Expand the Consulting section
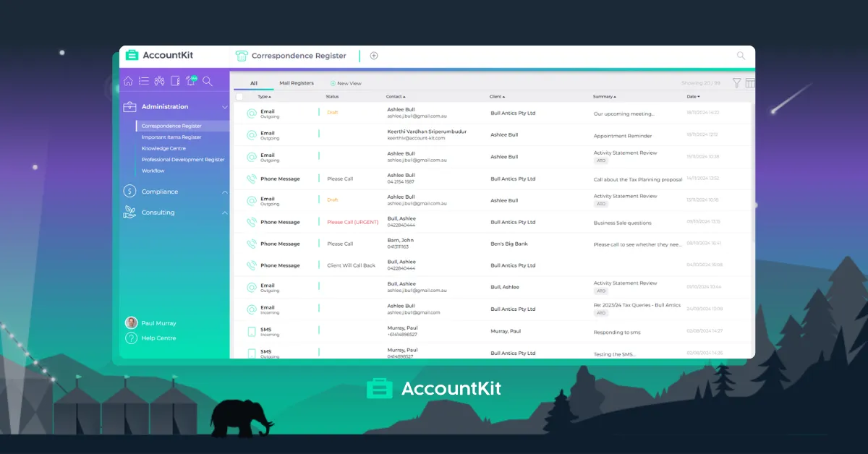 [225, 213]
